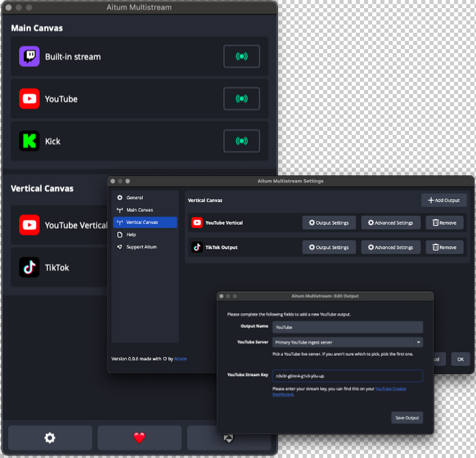Open Output Settings for TikTok Output
This screenshot has width=476, height=458.
329,247
